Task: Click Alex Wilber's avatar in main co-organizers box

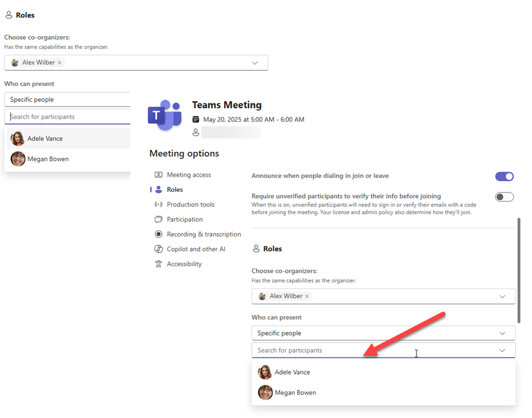Action: 262,296
